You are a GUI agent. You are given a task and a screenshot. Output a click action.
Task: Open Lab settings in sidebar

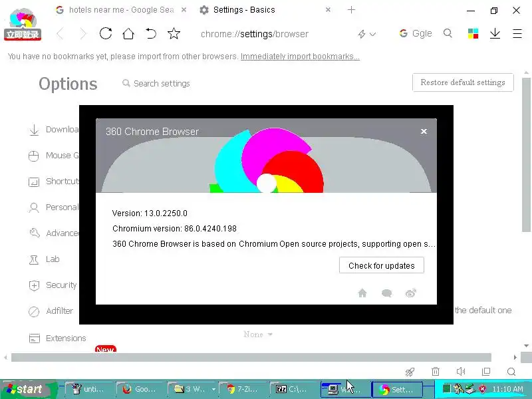pos(44,259)
